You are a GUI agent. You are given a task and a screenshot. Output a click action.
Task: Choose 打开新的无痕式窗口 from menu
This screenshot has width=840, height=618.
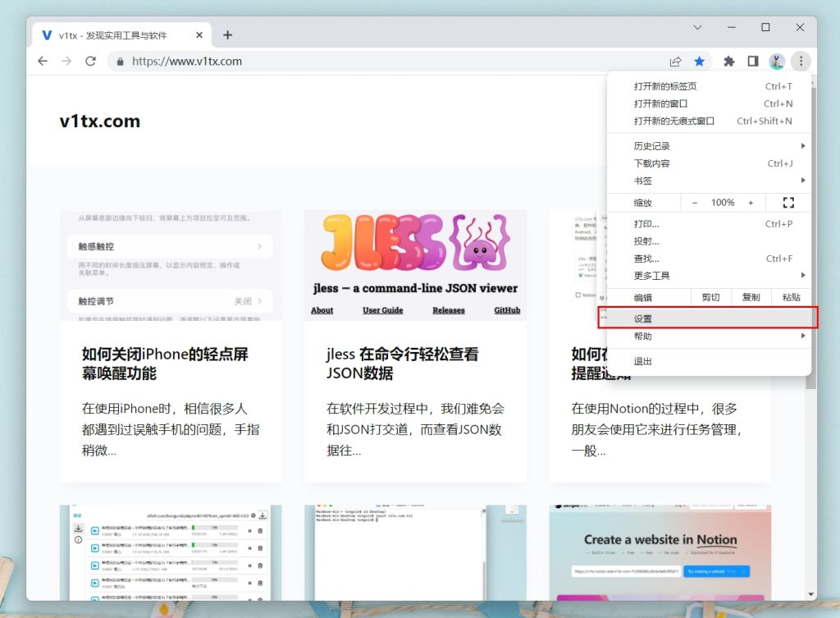pyautogui.click(x=709, y=121)
